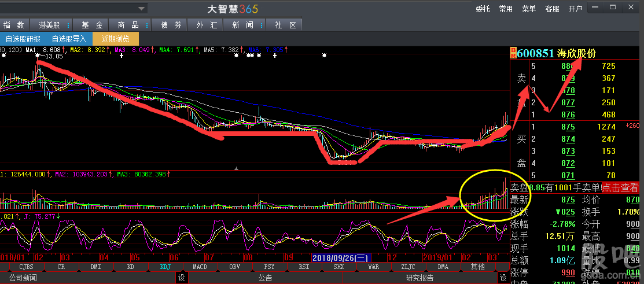Switch indicator to OBV
The height and width of the screenshot is (284, 644).
pos(235,267)
